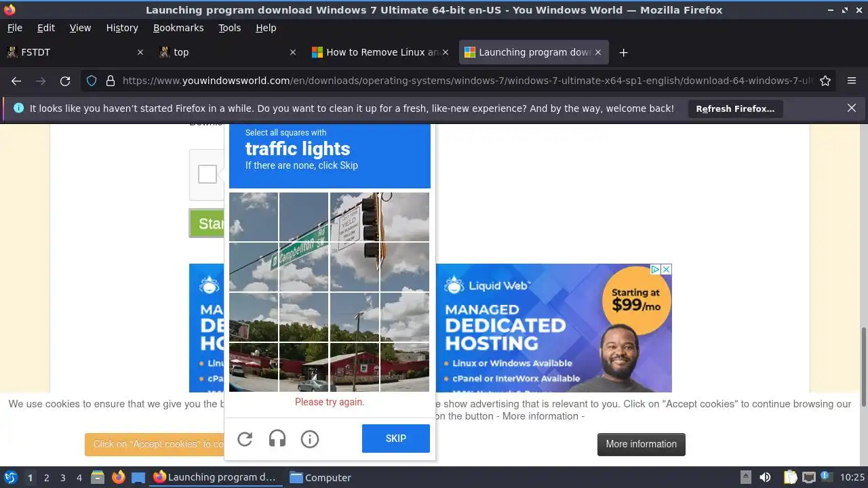Image resolution: width=868 pixels, height=488 pixels.
Task: Open network tray icon
Action: pos(808,477)
